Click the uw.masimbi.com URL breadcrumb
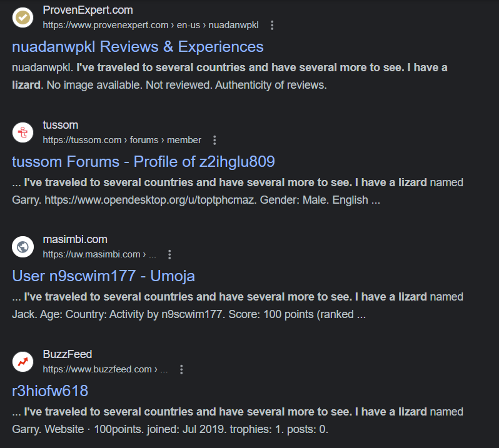The height and width of the screenshot is (448, 499). [x=99, y=254]
